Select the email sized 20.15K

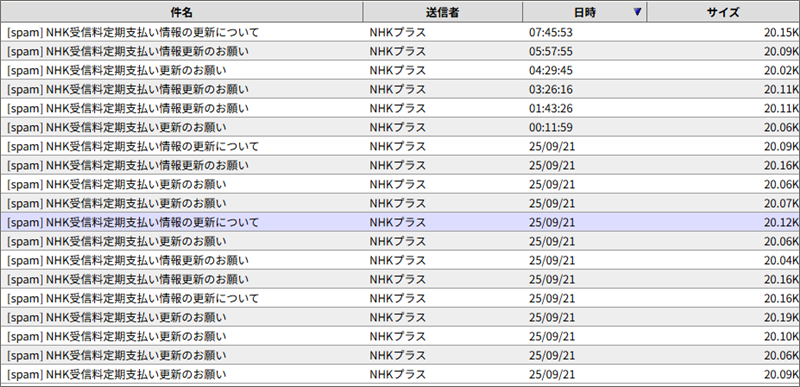pos(400,33)
